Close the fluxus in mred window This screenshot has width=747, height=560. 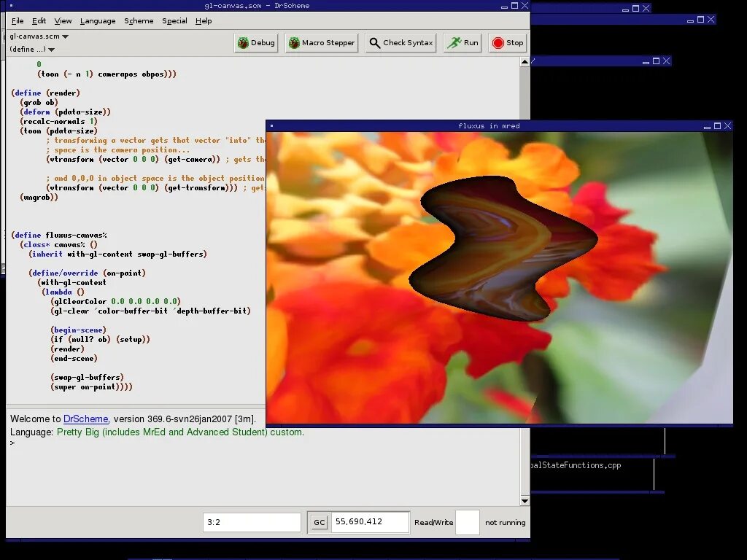pyautogui.click(x=728, y=126)
